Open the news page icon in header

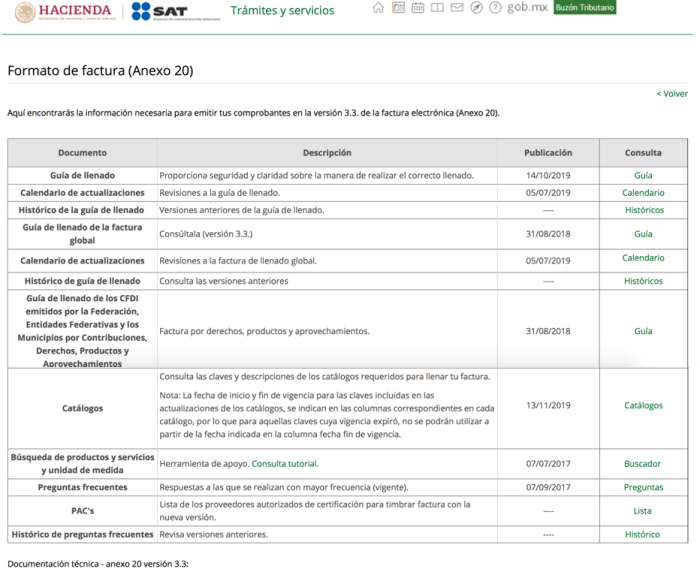tap(398, 9)
